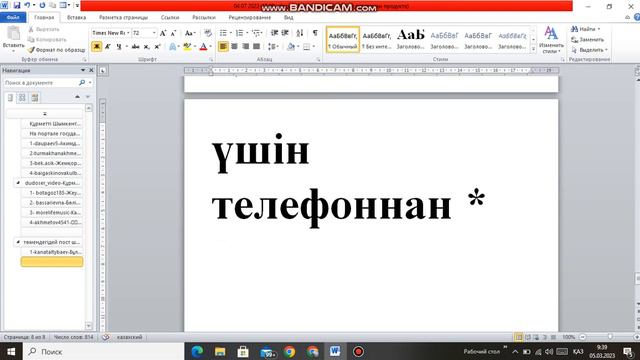Image resolution: width=640 pixels, height=360 pixels.
Task: Open highlight color dropdown arrow
Action: pyautogui.click(x=195, y=47)
